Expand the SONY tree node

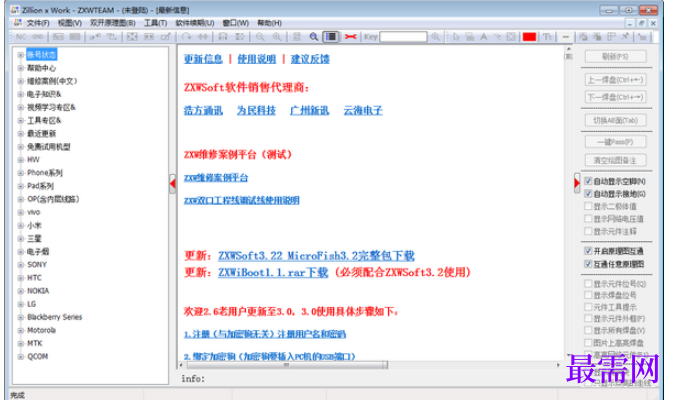tap(20, 265)
